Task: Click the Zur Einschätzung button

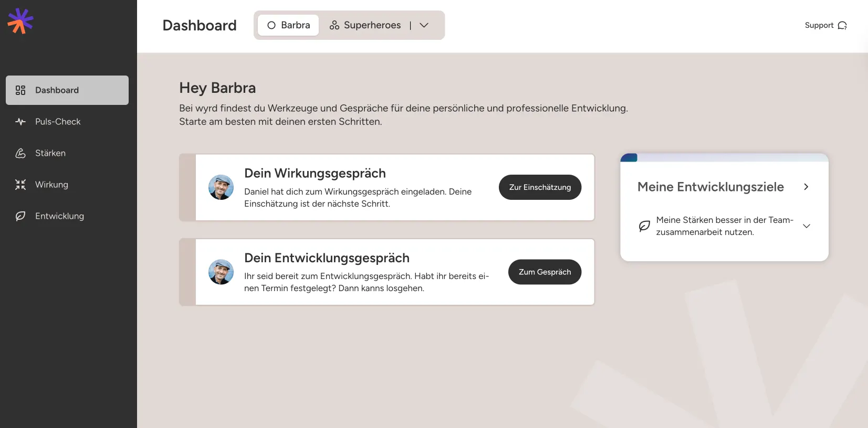Action: click(540, 187)
